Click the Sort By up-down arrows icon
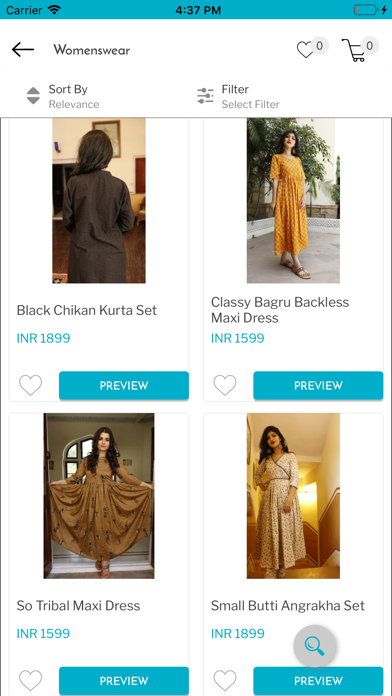Viewport: 392px width, 696px height. (x=33, y=96)
